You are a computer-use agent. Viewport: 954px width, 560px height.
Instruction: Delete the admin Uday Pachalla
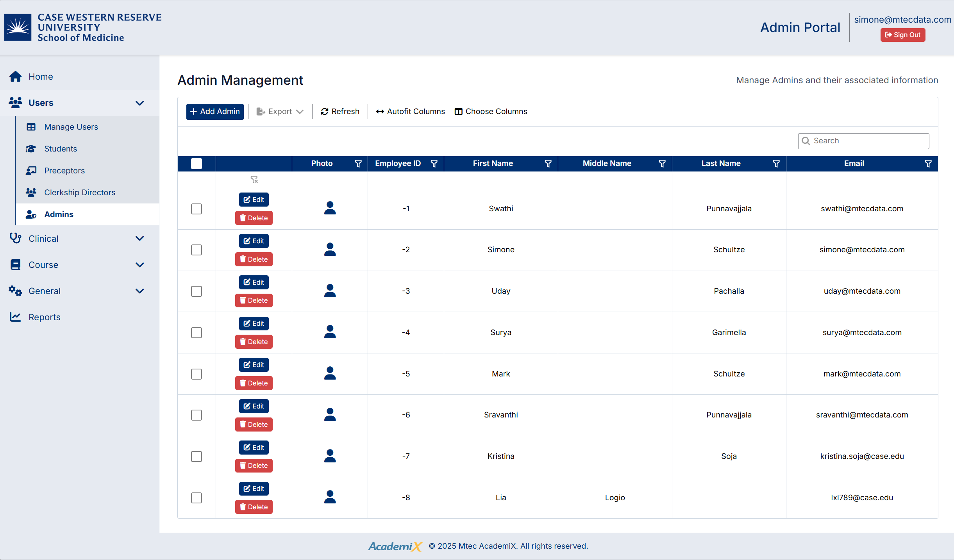[x=254, y=301]
